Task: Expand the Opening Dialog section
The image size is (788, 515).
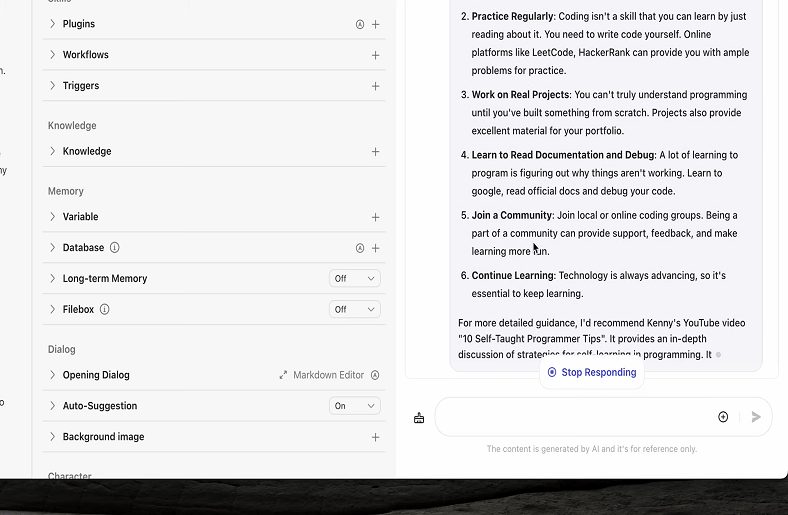Action: [52, 375]
